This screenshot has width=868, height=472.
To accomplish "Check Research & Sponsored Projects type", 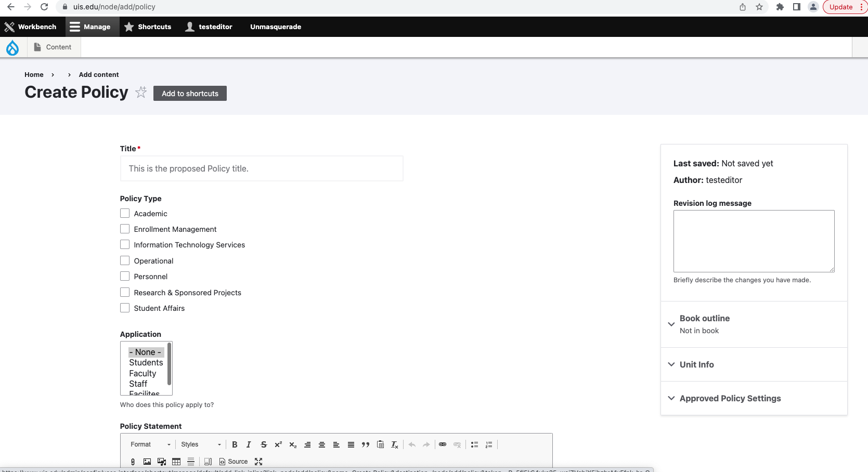I will (x=125, y=292).
